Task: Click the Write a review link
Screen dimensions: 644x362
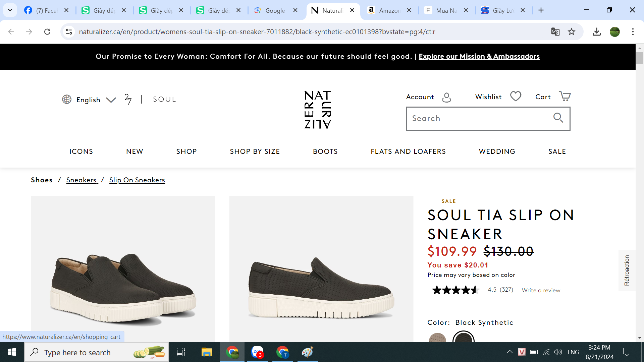Action: pyautogui.click(x=541, y=290)
